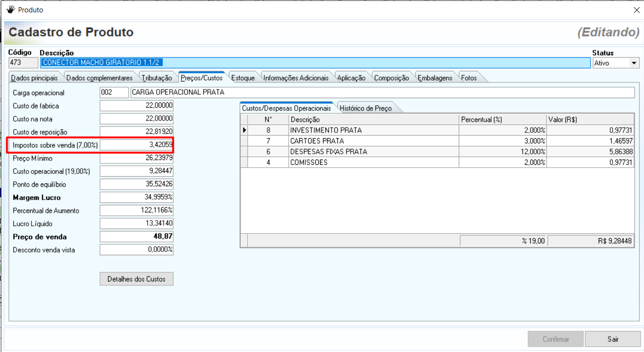Select the COMISSOES row
Image resolution: width=644 pixels, height=352 pixels.
click(x=437, y=162)
